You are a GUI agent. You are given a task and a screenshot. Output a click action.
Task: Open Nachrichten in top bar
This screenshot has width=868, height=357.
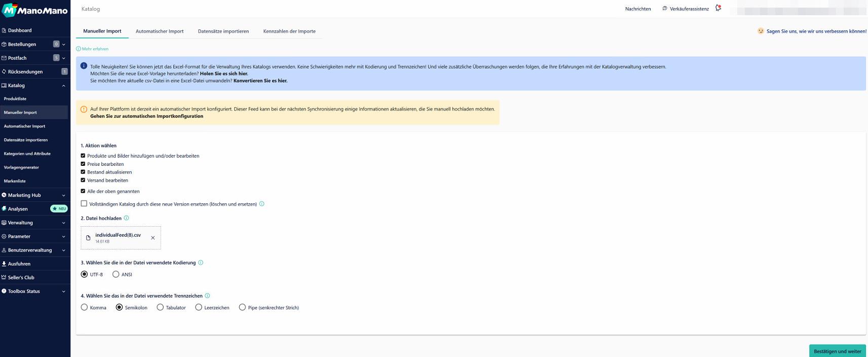click(638, 9)
